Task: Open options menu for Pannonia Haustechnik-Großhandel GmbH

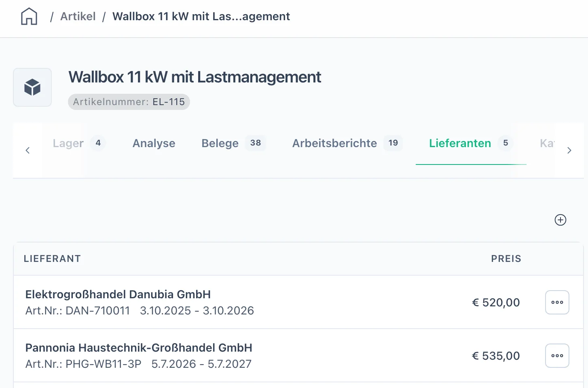Action: pos(557,356)
